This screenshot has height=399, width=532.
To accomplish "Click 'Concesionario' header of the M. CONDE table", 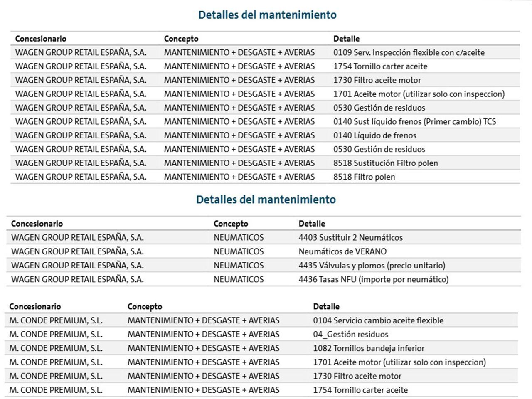I will pos(35,307).
